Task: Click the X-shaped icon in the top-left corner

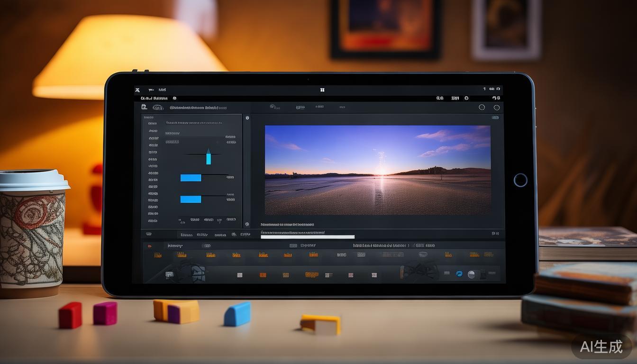Action: [x=137, y=90]
